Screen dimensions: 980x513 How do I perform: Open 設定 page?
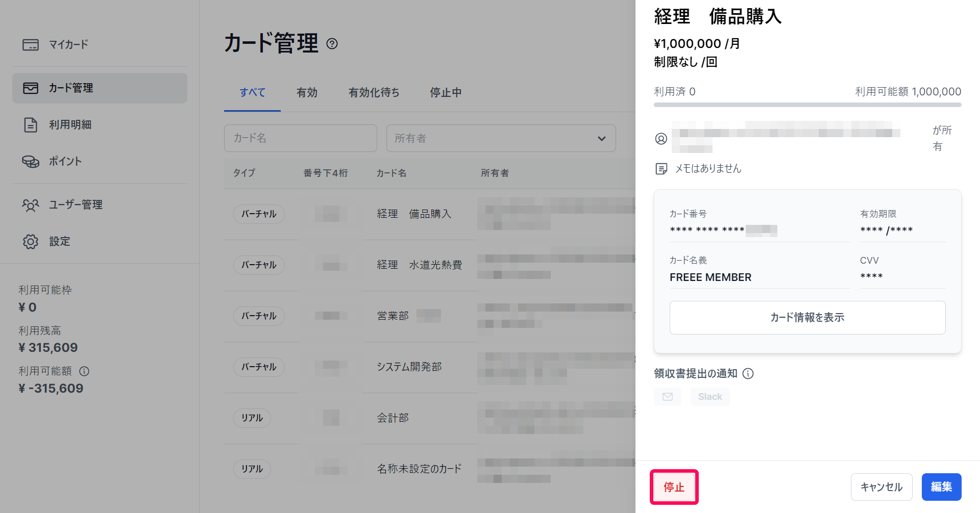(100, 242)
